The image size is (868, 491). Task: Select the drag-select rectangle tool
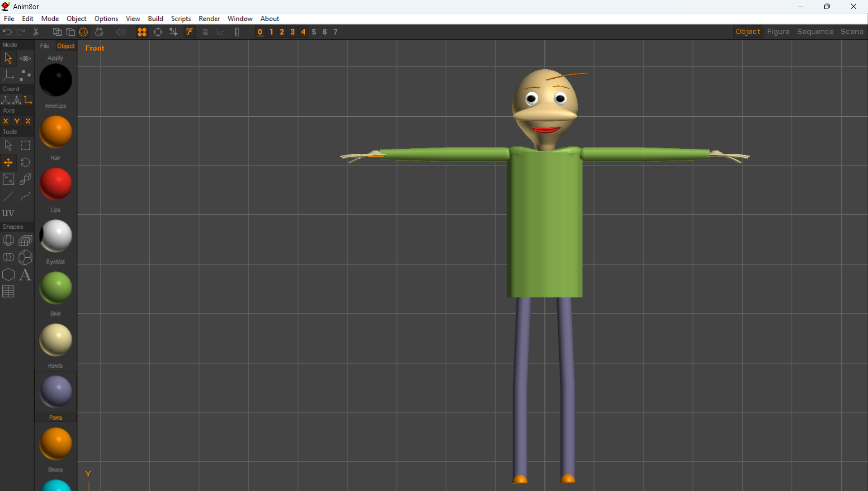coord(25,146)
